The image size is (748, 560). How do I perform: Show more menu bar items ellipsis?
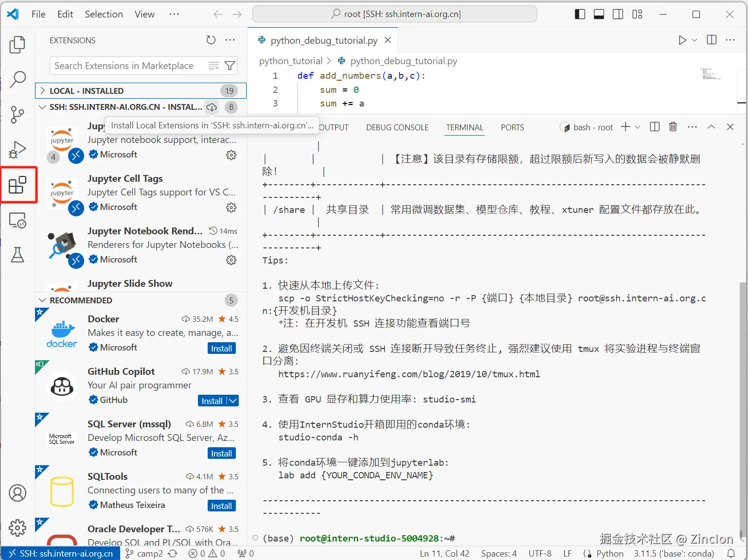tap(174, 15)
